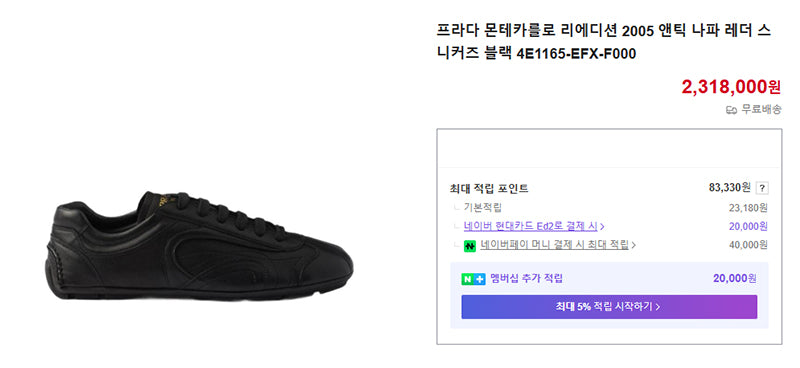Click the 최대 5% 적립 시작하기 button

pos(609,307)
